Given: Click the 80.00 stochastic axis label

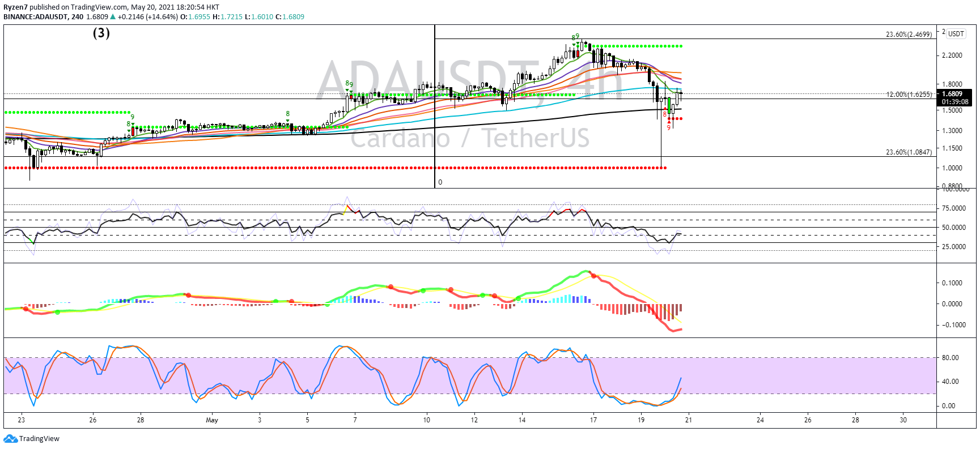Looking at the screenshot, I should pyautogui.click(x=950, y=358).
